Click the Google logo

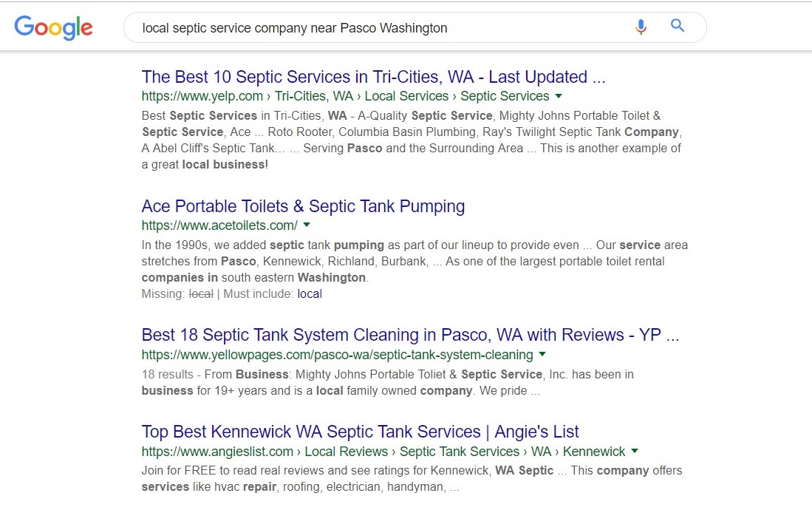point(53,27)
